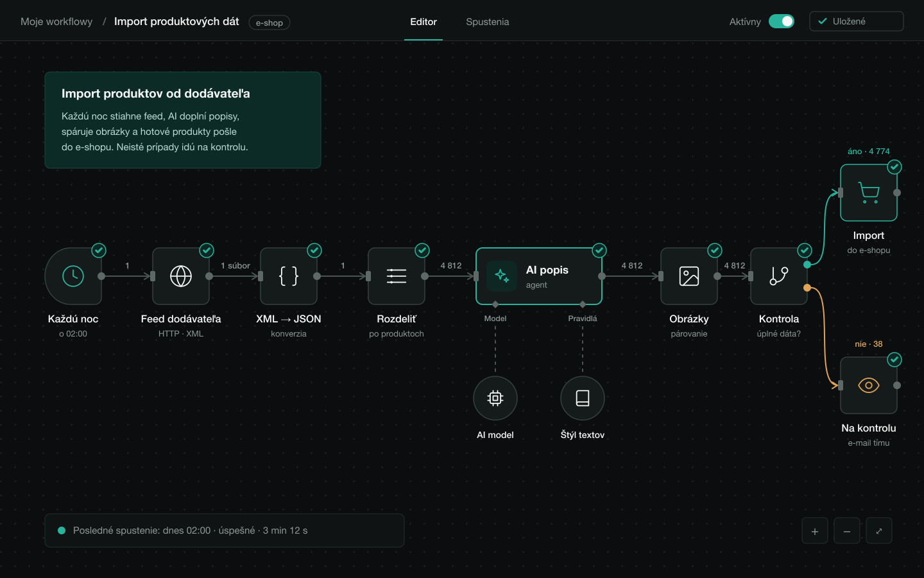The height and width of the screenshot is (578, 924).
Task: Go back to Moje workflowy
Action: pos(56,22)
